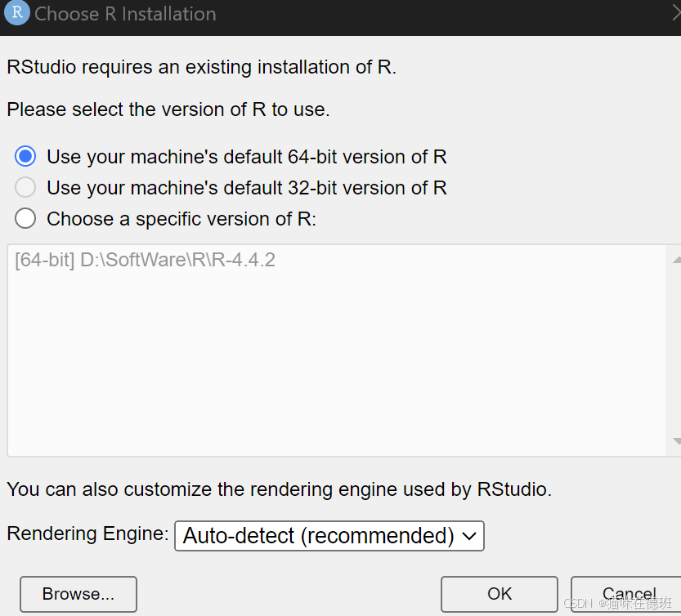Image resolution: width=681 pixels, height=616 pixels.
Task: Close the Choose R Installation dialog
Action: tap(675, 13)
